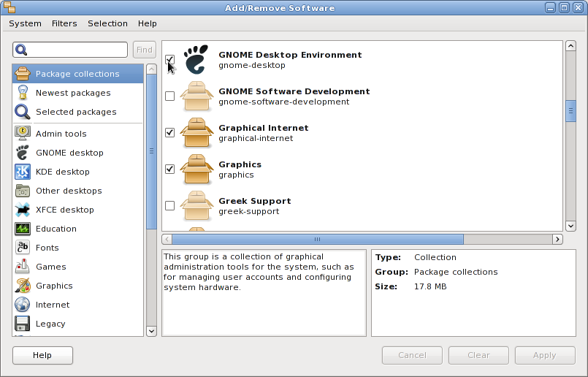Select the Greek Support title
The width and height of the screenshot is (588, 377).
point(255,201)
